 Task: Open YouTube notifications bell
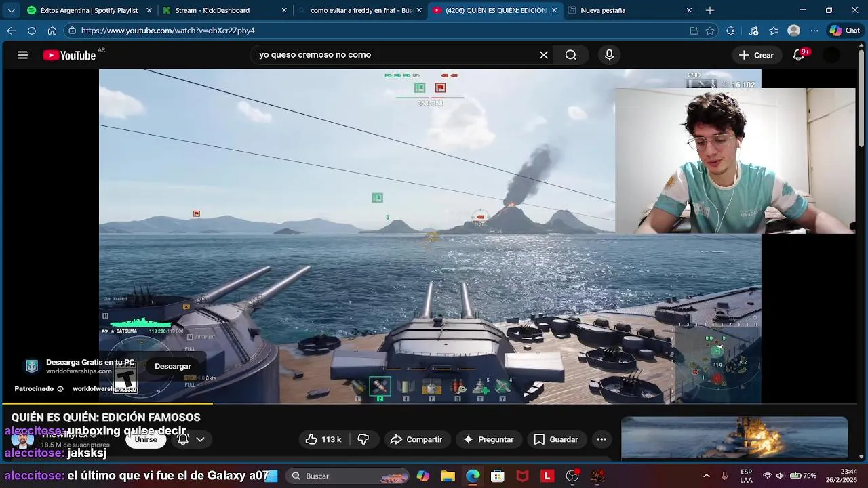coord(799,55)
